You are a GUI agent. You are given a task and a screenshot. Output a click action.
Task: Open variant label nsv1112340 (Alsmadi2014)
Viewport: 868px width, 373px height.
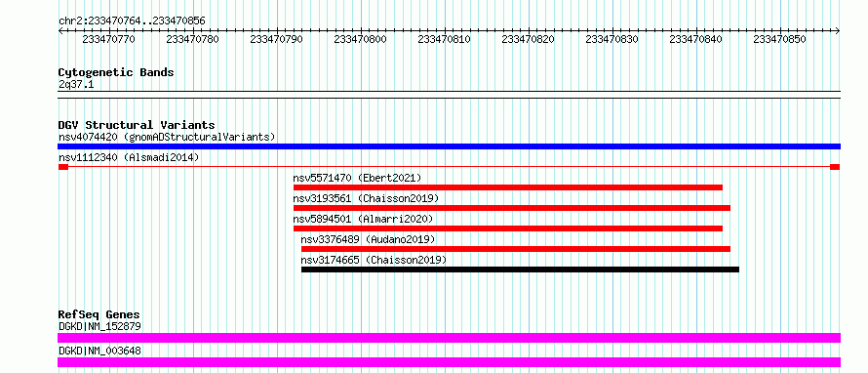[x=129, y=157]
